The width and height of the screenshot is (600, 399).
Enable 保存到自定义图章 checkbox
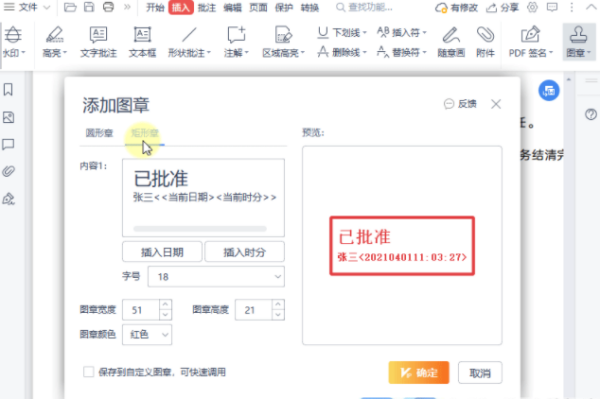click(x=88, y=371)
